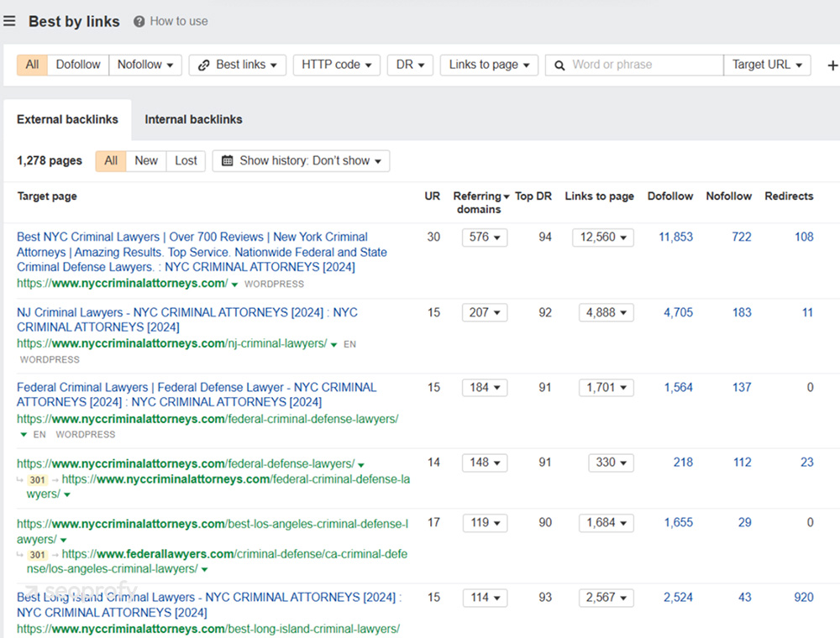The height and width of the screenshot is (638, 840).
Task: Expand the 119 referring domains dropdown
Action: [x=486, y=523]
